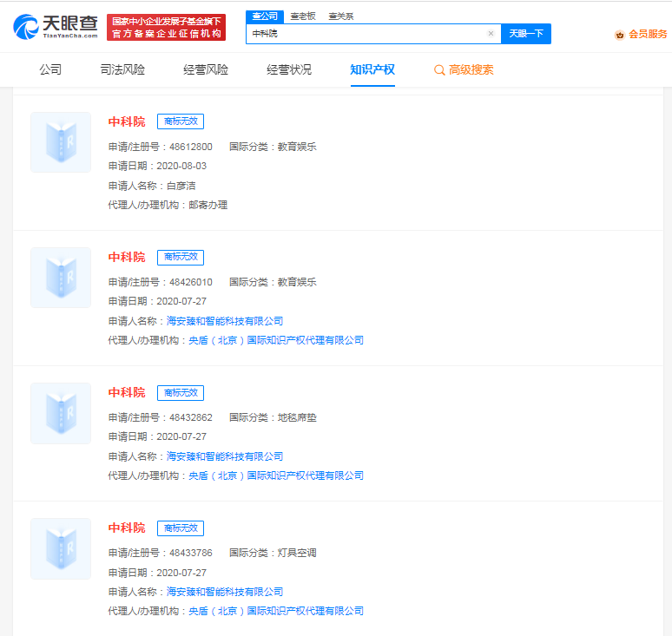Click 商标无效 tag on trademark 48433786
The width and height of the screenshot is (672, 636).
181,528
